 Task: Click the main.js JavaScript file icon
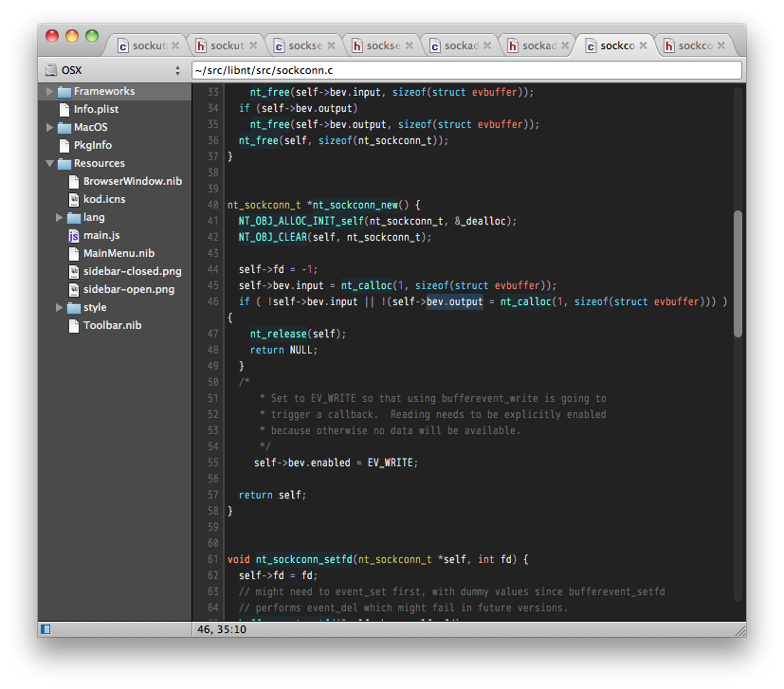tap(74, 235)
